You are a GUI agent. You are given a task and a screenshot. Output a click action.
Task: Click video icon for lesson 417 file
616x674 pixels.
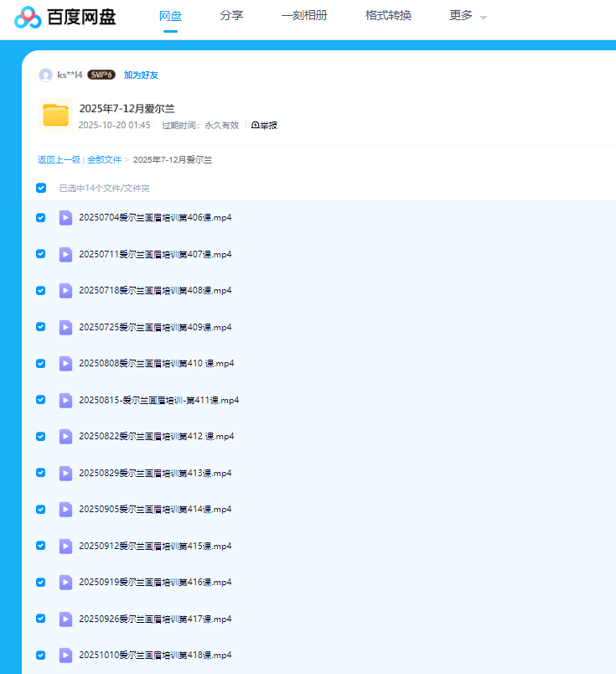(65, 619)
